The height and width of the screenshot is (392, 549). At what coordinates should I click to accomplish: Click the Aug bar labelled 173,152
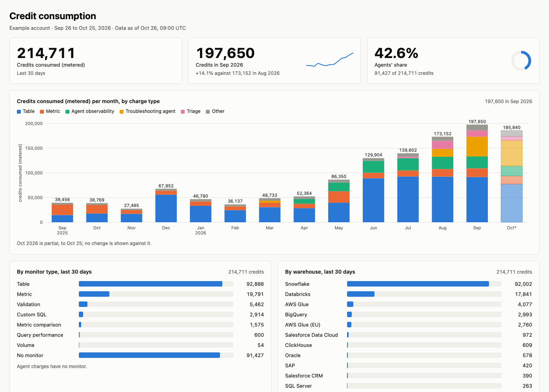(x=442, y=180)
